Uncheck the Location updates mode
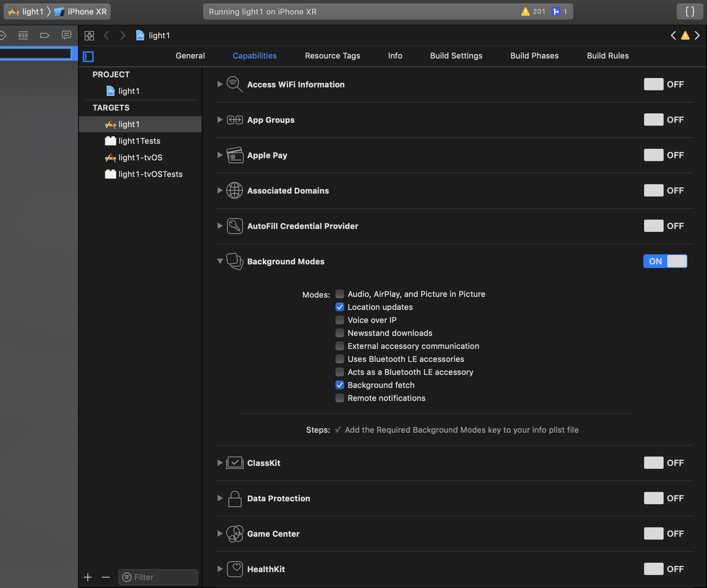The image size is (707, 588). 340,307
